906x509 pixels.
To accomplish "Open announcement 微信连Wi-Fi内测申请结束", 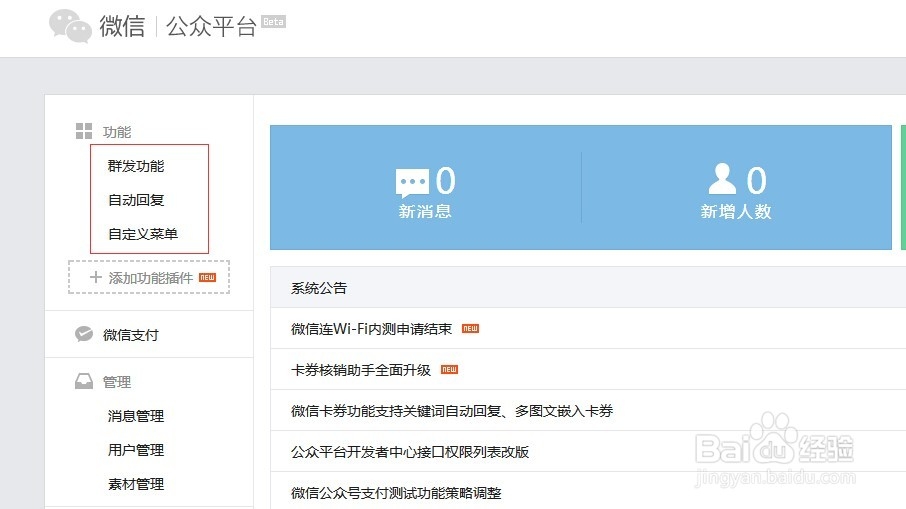I will coord(372,329).
